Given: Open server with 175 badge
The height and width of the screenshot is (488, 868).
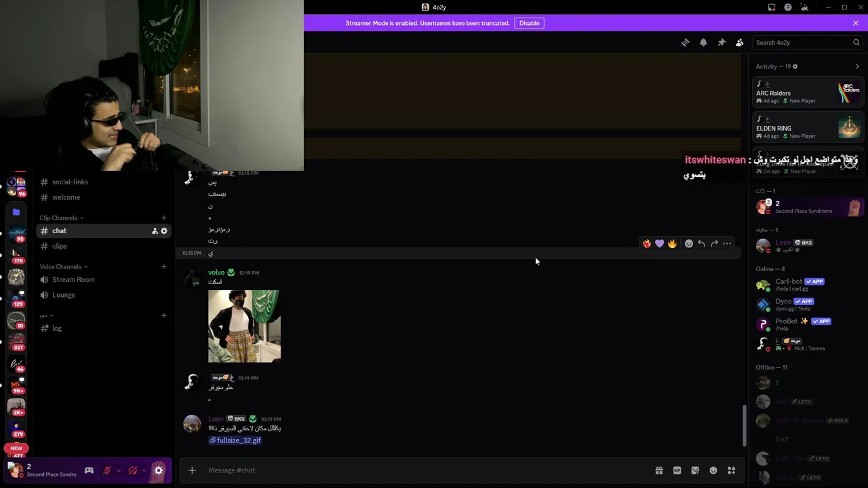Looking at the screenshot, I should click(x=16, y=255).
